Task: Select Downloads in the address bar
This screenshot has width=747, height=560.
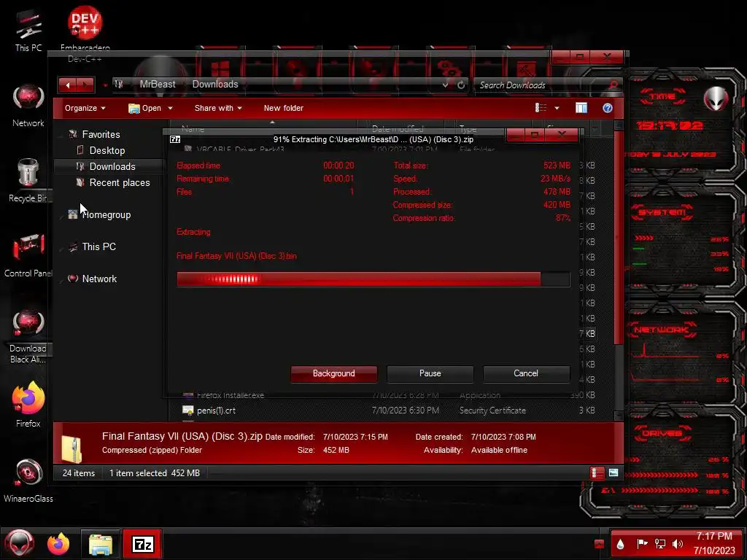Action: tap(215, 85)
